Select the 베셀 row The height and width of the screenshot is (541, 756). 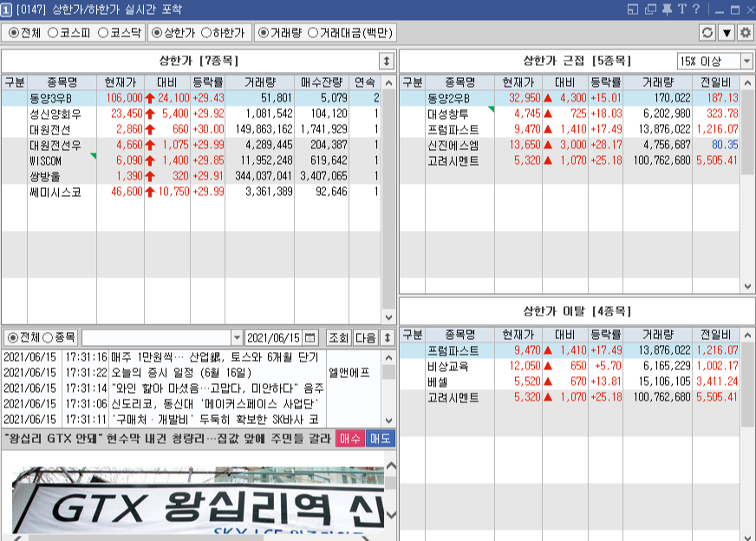click(570, 381)
